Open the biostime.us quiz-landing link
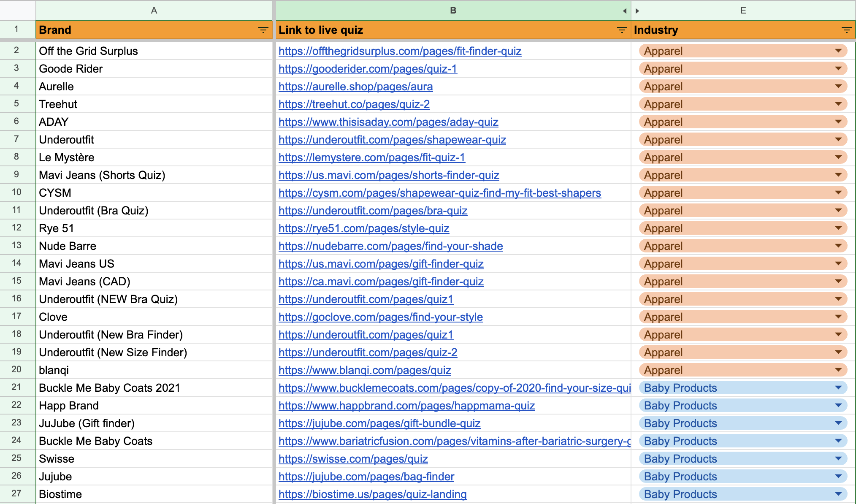The height and width of the screenshot is (504, 856). [x=372, y=494]
